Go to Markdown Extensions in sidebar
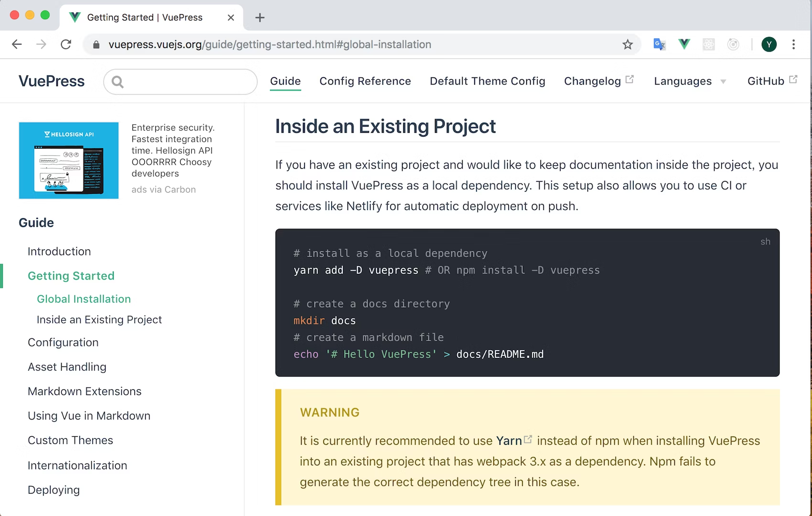Screen dimensions: 812x516 (85, 391)
